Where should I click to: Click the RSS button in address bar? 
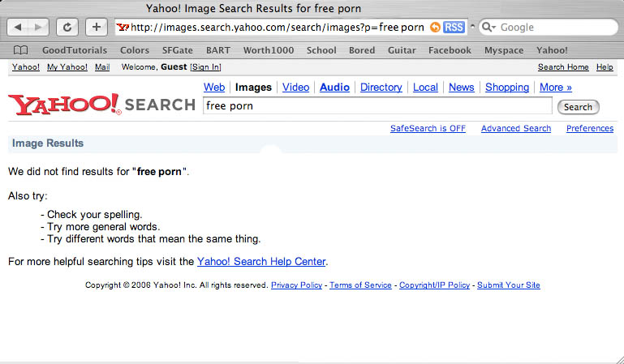(454, 27)
